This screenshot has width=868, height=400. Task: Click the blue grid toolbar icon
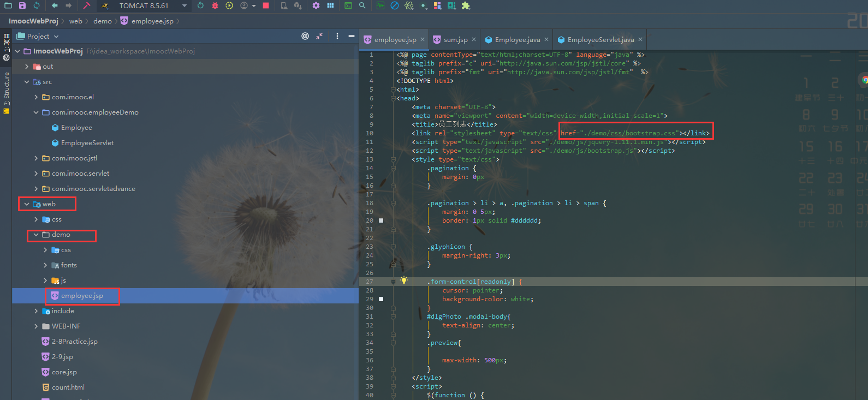click(330, 5)
